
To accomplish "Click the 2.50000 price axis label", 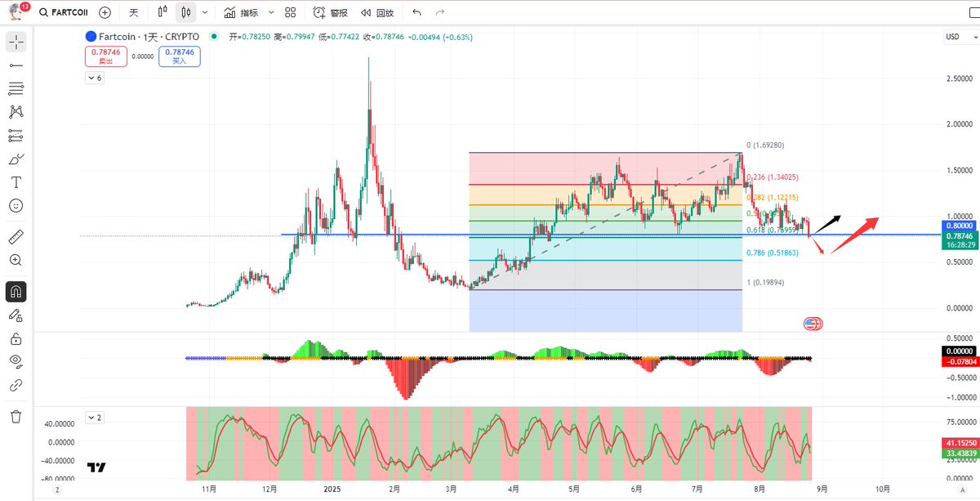I will click(x=958, y=78).
